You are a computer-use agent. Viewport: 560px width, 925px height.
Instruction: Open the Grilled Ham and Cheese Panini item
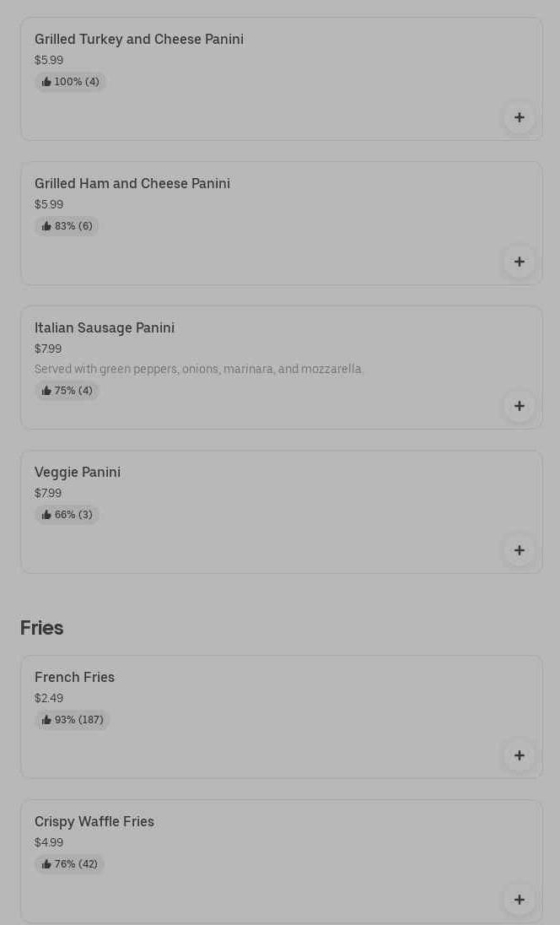[132, 183]
